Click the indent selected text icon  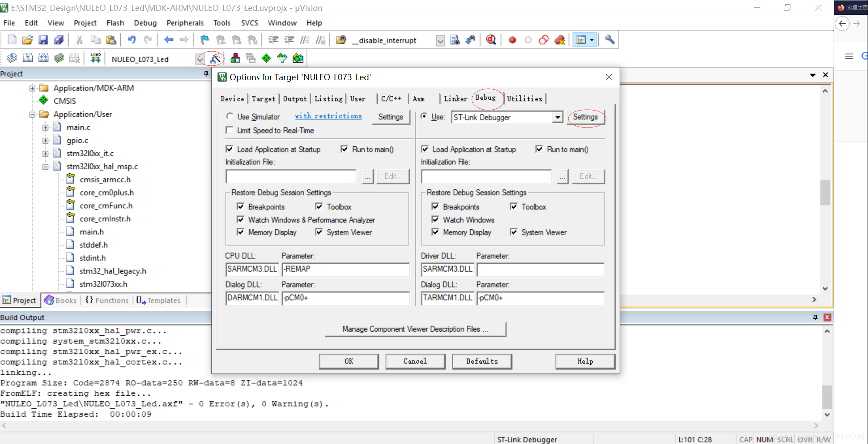coord(273,40)
